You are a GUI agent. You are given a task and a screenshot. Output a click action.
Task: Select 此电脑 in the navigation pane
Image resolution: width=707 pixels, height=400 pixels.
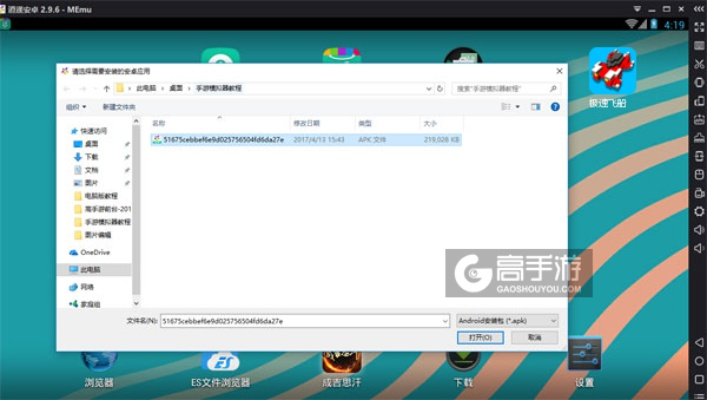95,270
